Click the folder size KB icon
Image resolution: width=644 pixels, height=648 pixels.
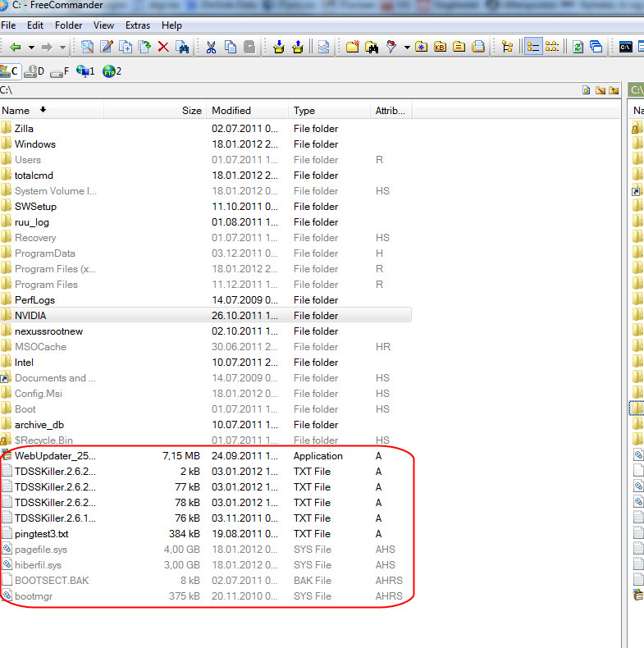tap(441, 47)
